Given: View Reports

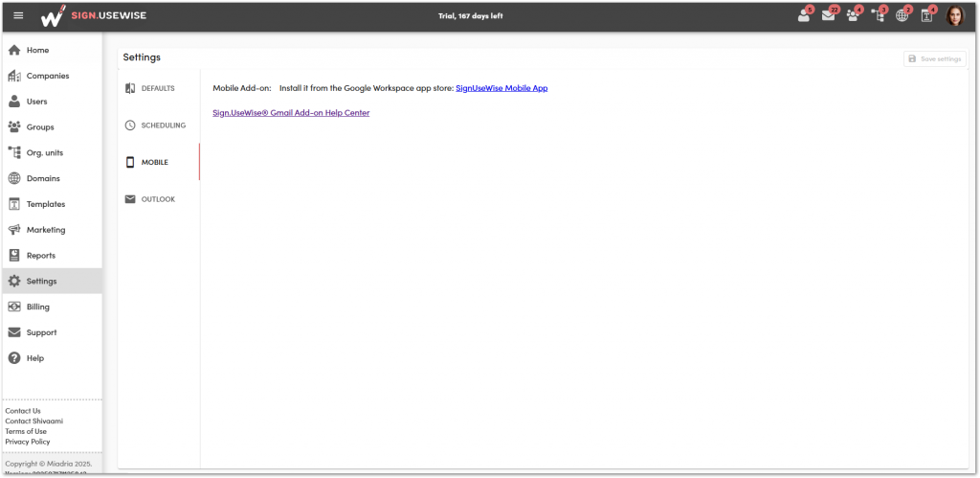Looking at the screenshot, I should click(x=52, y=255).
